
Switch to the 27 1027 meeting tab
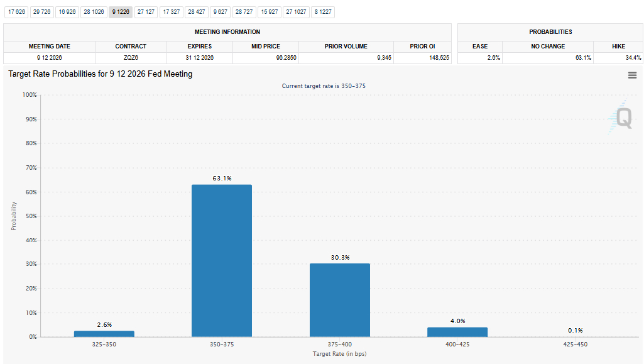coord(296,12)
